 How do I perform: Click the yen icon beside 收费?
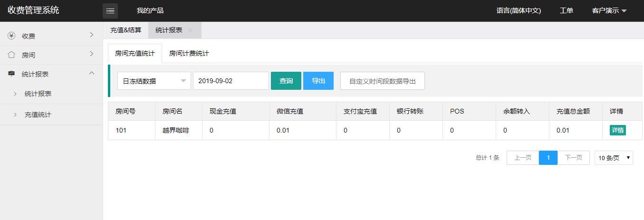pos(11,36)
